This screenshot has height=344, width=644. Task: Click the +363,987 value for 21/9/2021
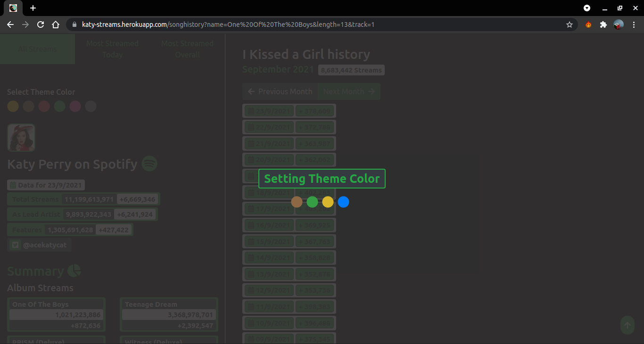[x=315, y=144]
